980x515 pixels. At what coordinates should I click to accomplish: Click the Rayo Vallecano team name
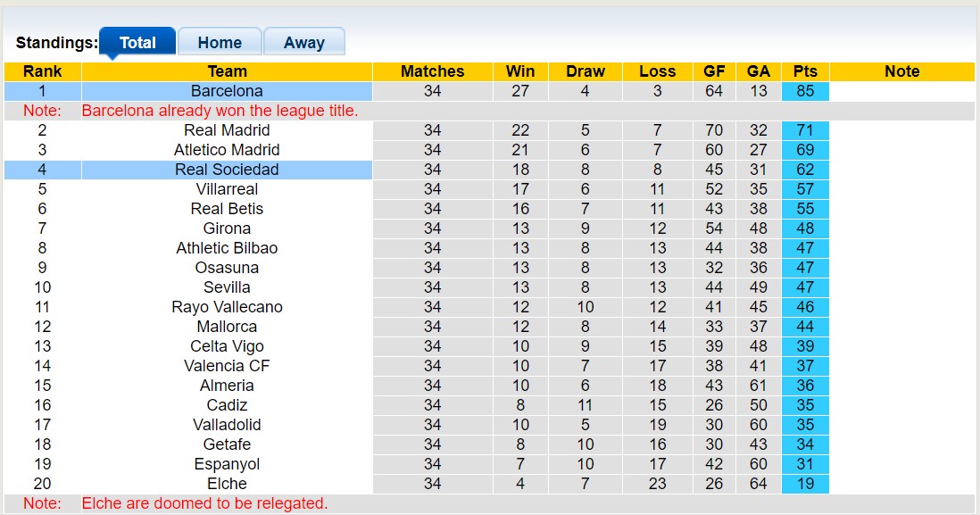tap(227, 307)
